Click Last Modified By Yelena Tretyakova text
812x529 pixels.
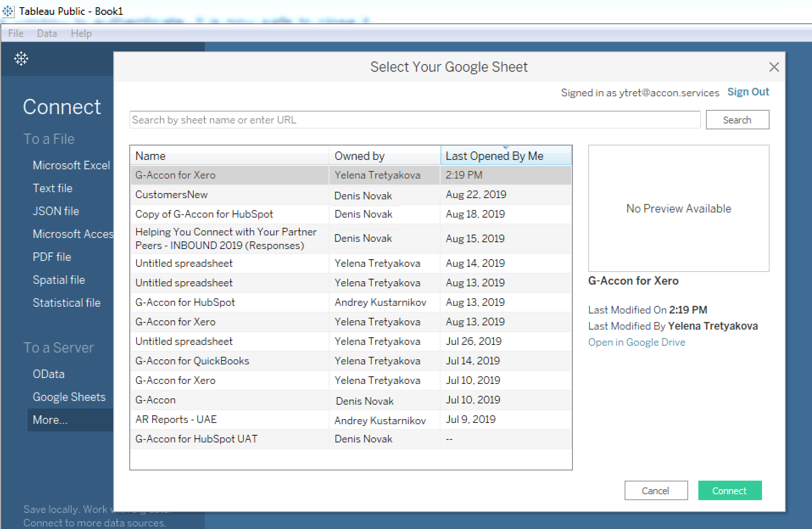[x=673, y=326]
